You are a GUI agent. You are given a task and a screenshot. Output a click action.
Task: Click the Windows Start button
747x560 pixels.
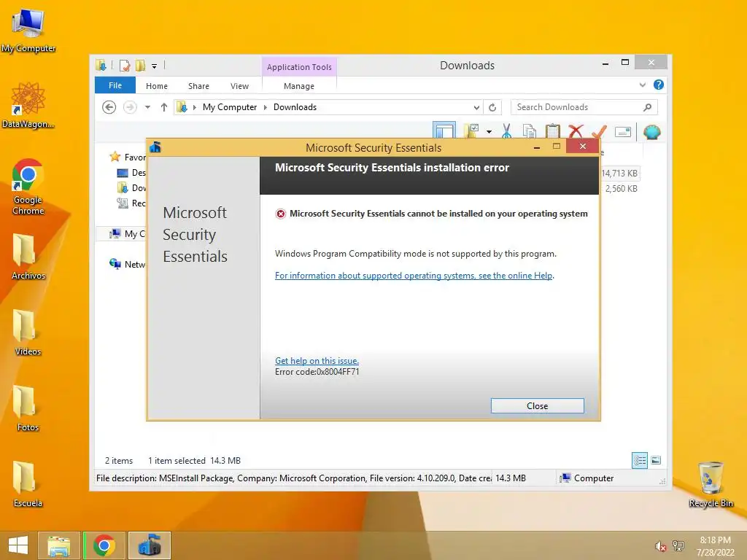point(18,545)
